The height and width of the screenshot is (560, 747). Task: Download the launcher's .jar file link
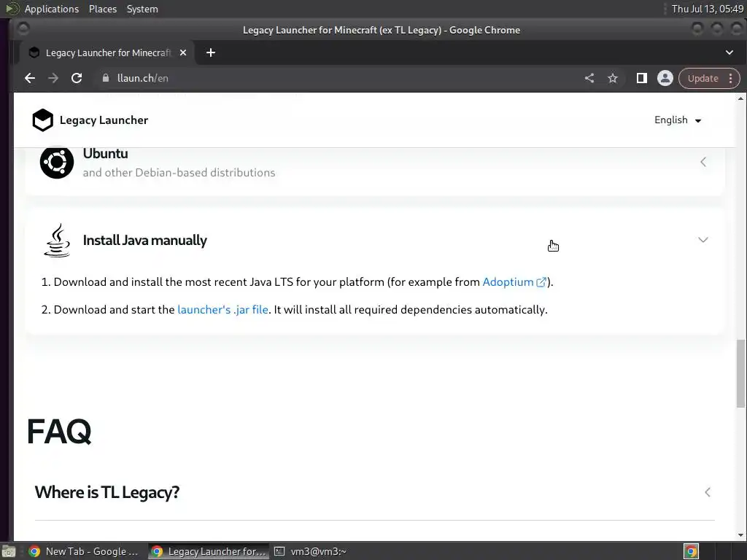point(222,309)
